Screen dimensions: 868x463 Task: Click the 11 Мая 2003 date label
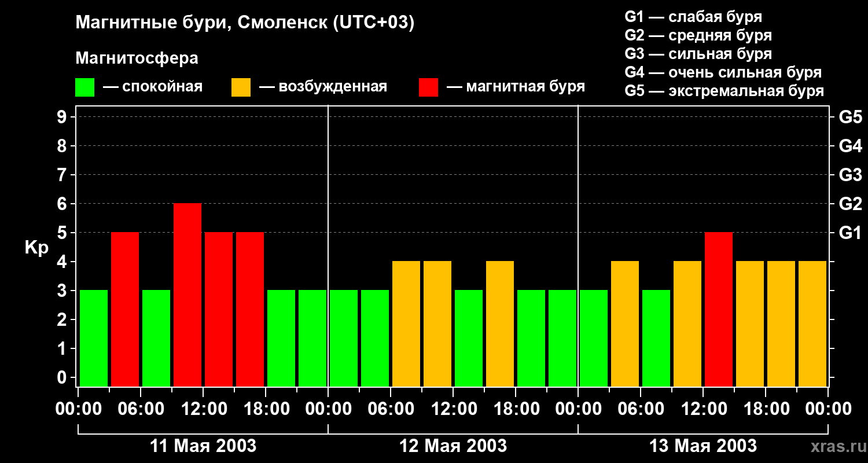203,446
